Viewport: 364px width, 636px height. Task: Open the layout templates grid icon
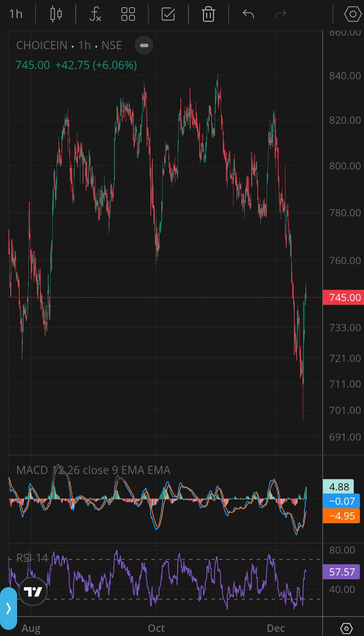[128, 14]
